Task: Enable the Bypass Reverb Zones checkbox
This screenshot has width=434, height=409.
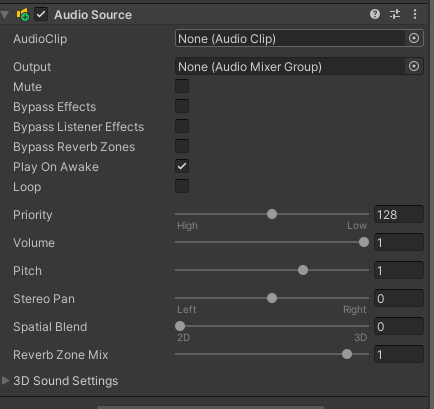Action: (182, 146)
